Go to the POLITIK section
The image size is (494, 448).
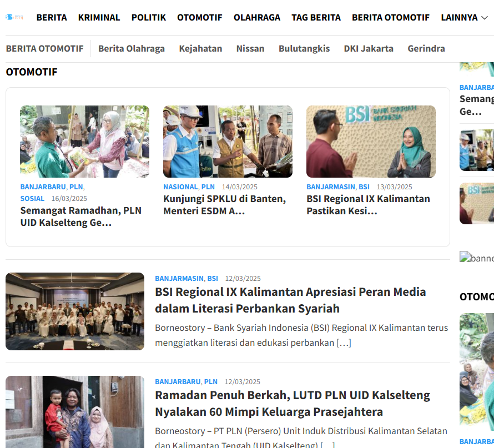pyautogui.click(x=148, y=17)
